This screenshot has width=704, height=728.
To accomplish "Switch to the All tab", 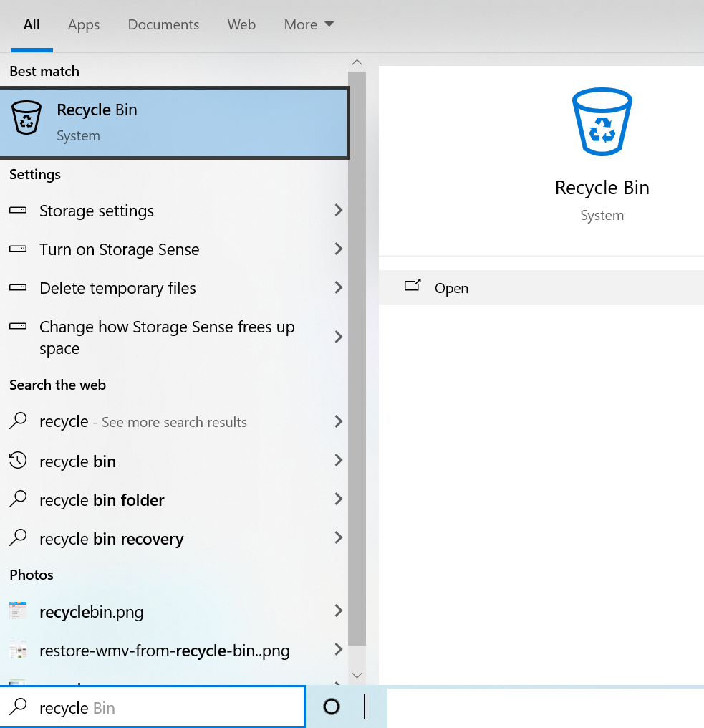I will (32, 24).
